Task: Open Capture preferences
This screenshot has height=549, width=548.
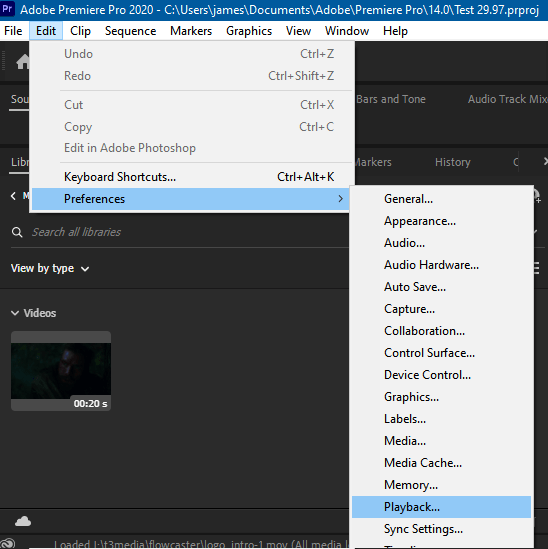Action: (x=441, y=309)
